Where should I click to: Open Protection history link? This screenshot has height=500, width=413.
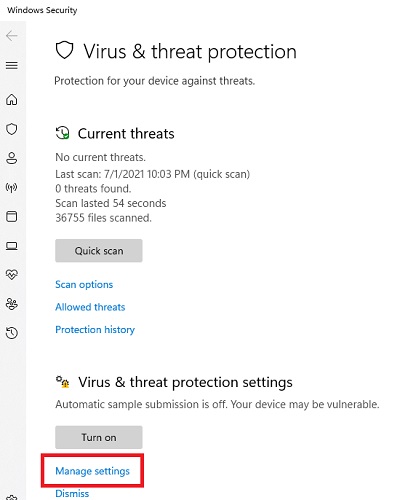[x=95, y=330]
